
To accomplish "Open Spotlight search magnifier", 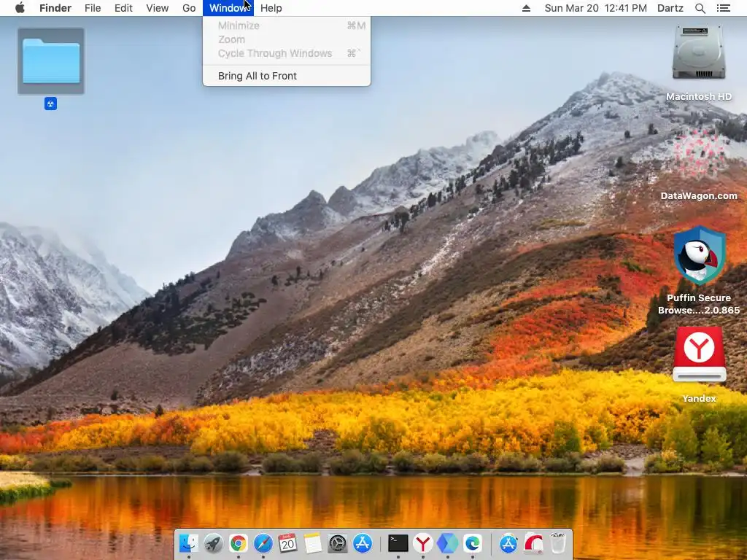I will (700, 8).
